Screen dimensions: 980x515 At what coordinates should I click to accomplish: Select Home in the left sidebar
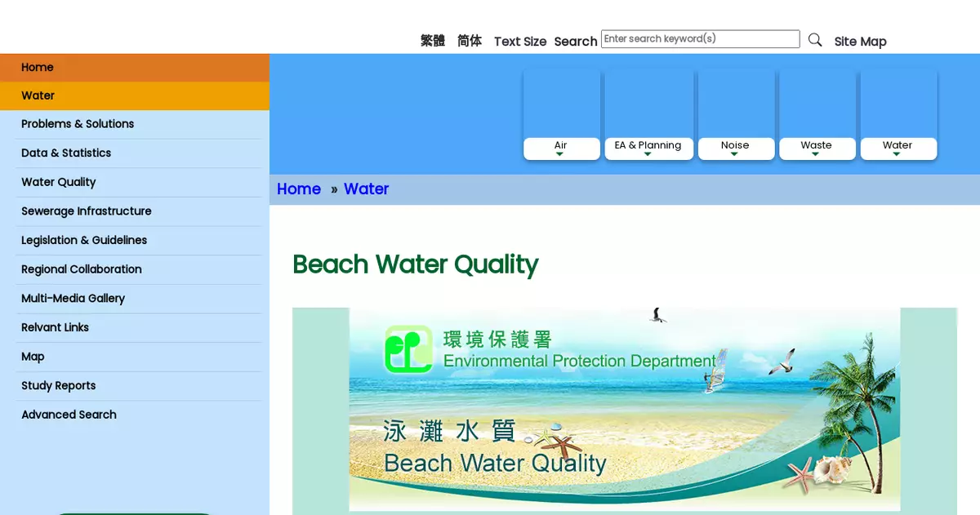click(38, 68)
